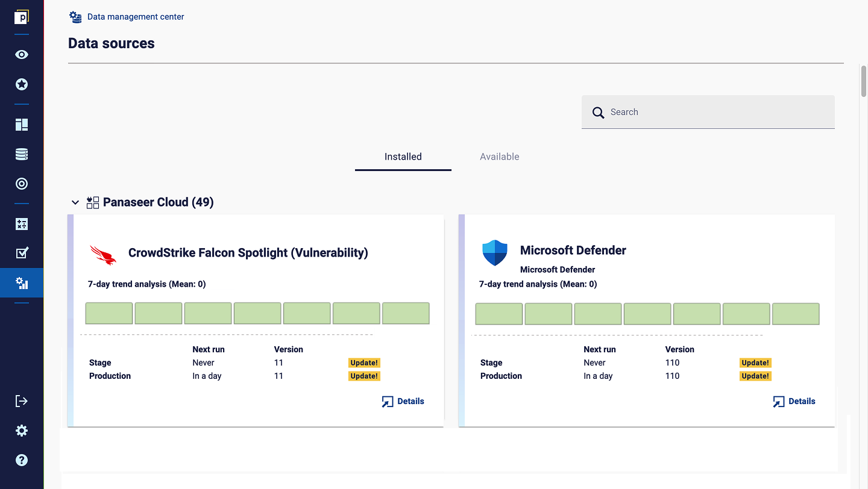The height and width of the screenshot is (489, 868).
Task: Select the Installed tab
Action: coord(403,157)
